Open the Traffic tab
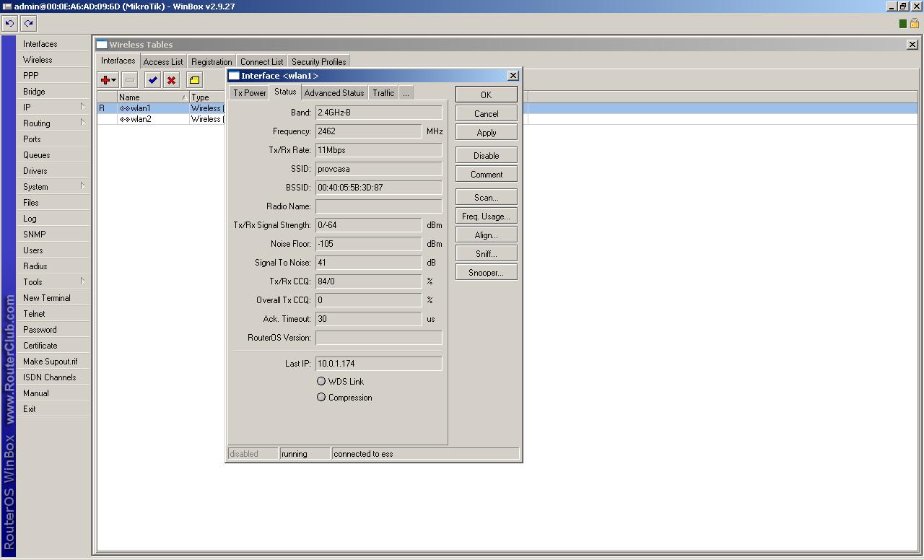924x560 pixels. (383, 93)
